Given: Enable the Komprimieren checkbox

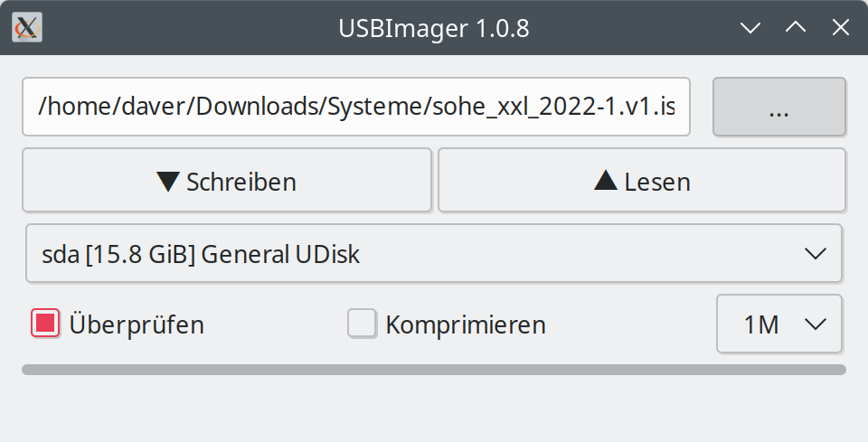Looking at the screenshot, I should [x=362, y=323].
